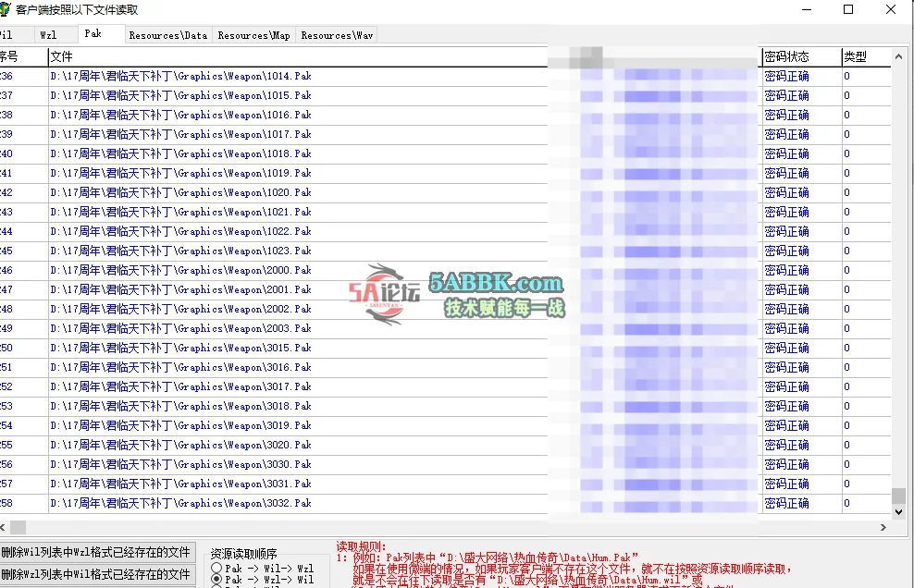The image size is (914, 588).
Task: Select the Weapon\1014.Pak file row
Action: pos(180,77)
